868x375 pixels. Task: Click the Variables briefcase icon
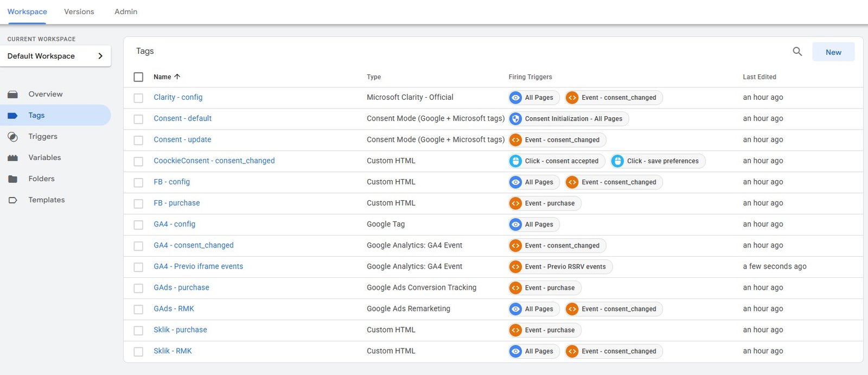pyautogui.click(x=13, y=158)
